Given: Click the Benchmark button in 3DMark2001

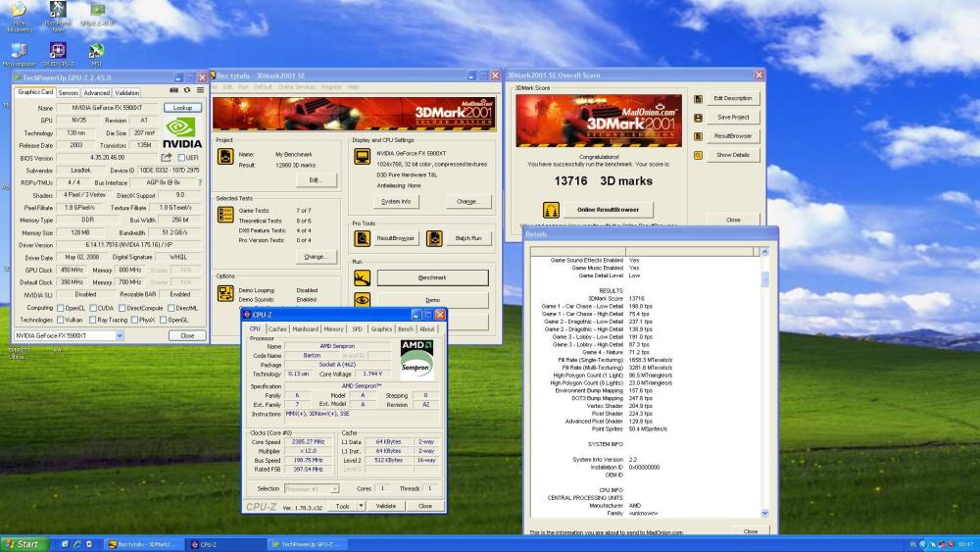Looking at the screenshot, I should tap(432, 277).
